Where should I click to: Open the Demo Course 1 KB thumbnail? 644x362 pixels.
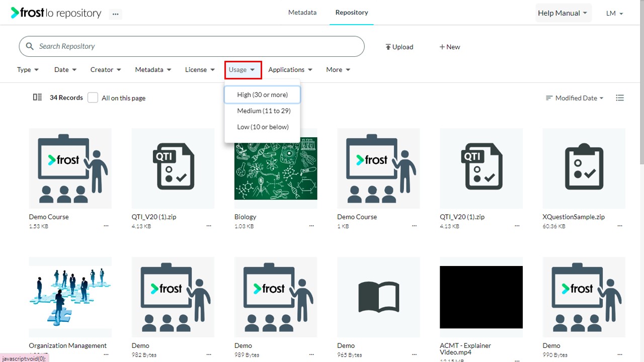378,168
